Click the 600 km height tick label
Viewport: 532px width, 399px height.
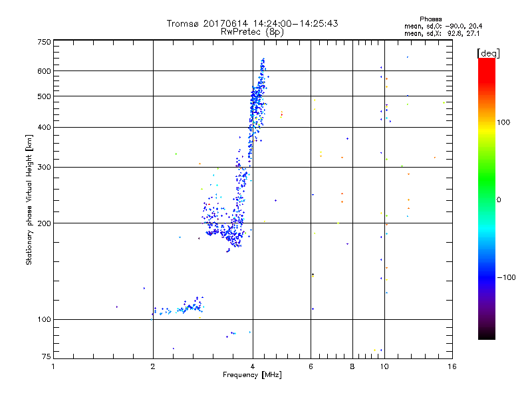click(x=44, y=71)
